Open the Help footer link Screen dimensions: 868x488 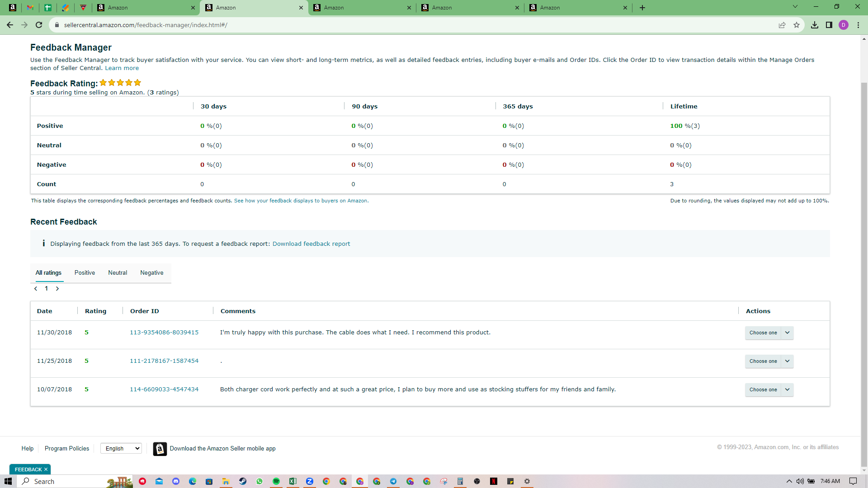click(x=28, y=449)
